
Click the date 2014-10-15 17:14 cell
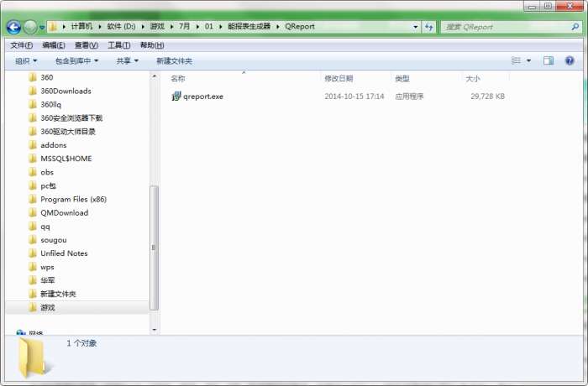354,96
